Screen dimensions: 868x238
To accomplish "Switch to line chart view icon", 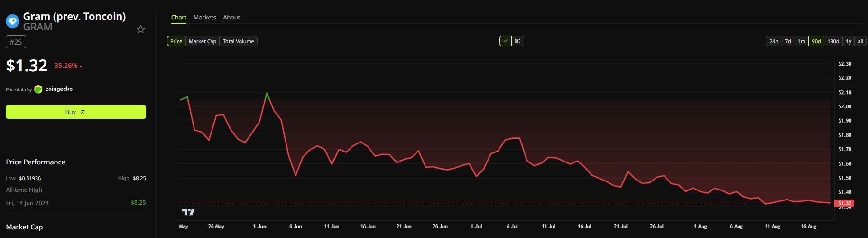I will coord(505,41).
